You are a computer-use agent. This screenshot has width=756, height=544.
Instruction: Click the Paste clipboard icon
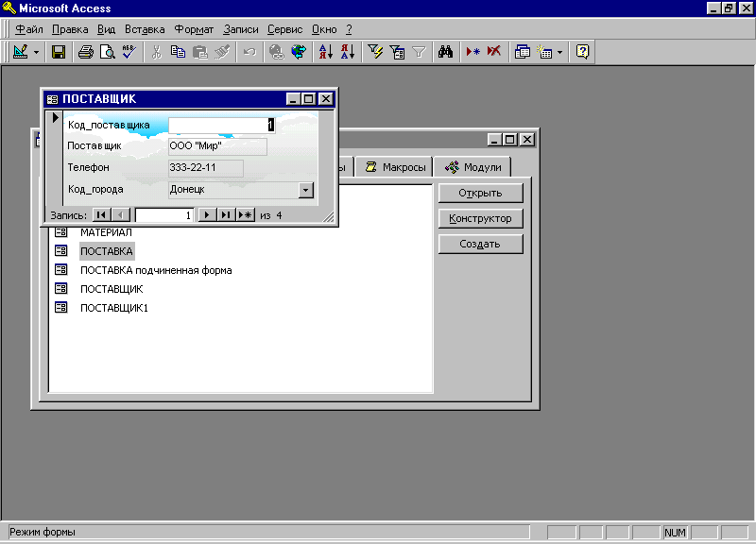click(199, 52)
